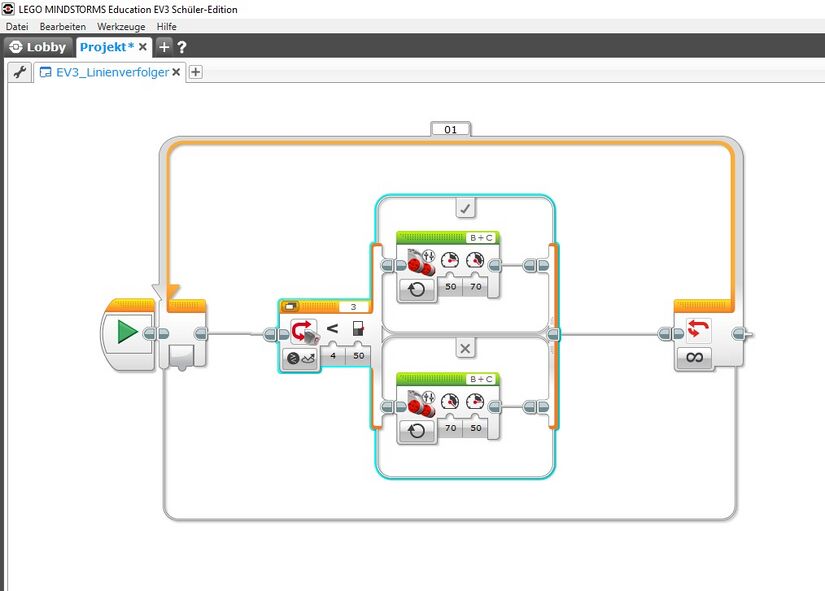Open the compare type less-than selector
The height and width of the screenshot is (591, 825).
tap(333, 328)
